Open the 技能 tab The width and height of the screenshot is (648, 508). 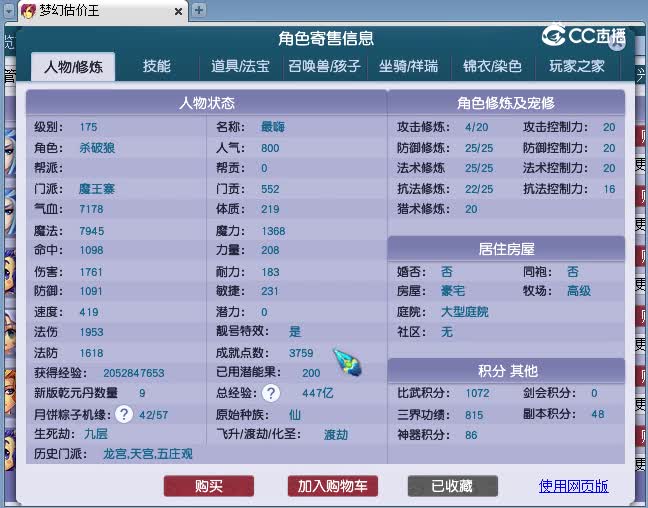(x=157, y=66)
